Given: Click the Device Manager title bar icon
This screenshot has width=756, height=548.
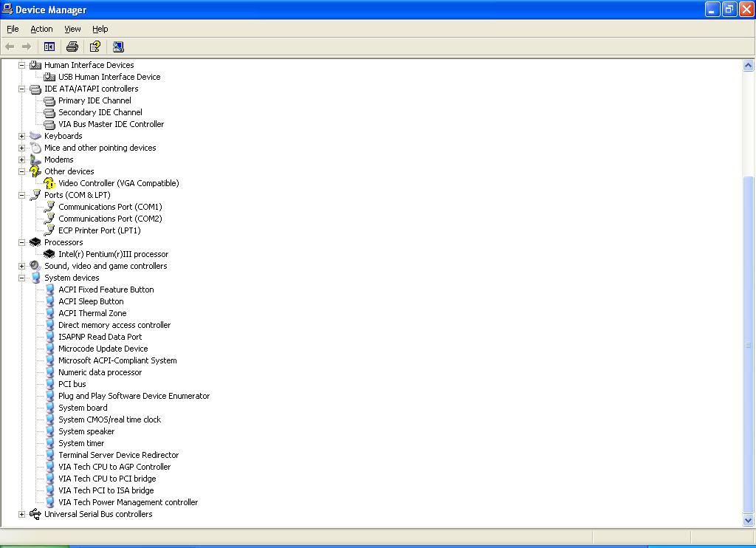Looking at the screenshot, I should point(7,9).
